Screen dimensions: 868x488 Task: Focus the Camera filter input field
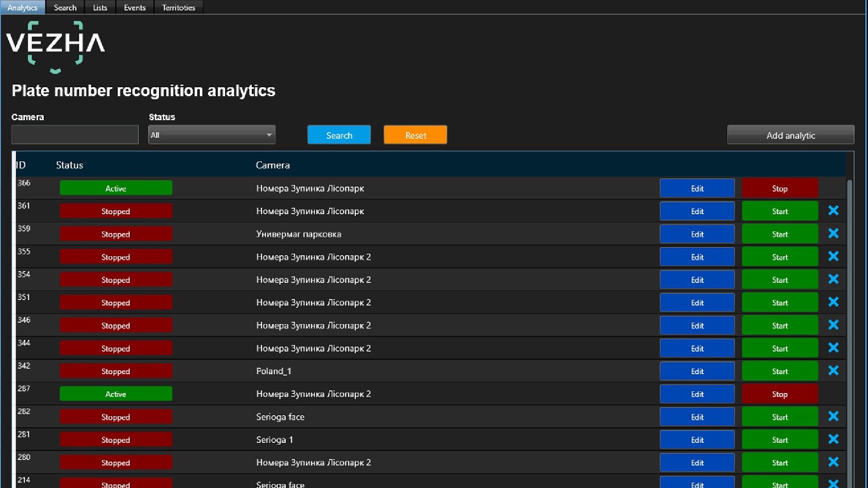75,135
